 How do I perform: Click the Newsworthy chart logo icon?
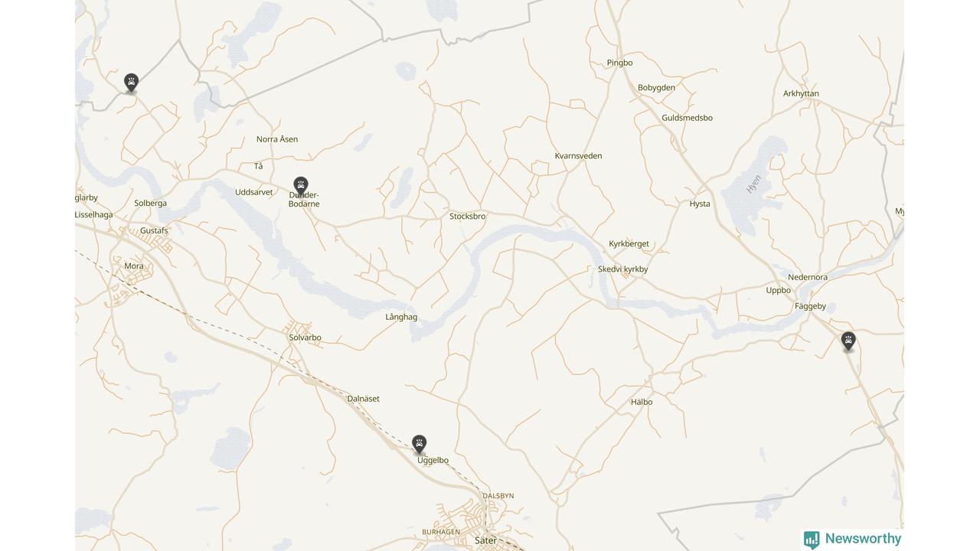coord(812,540)
